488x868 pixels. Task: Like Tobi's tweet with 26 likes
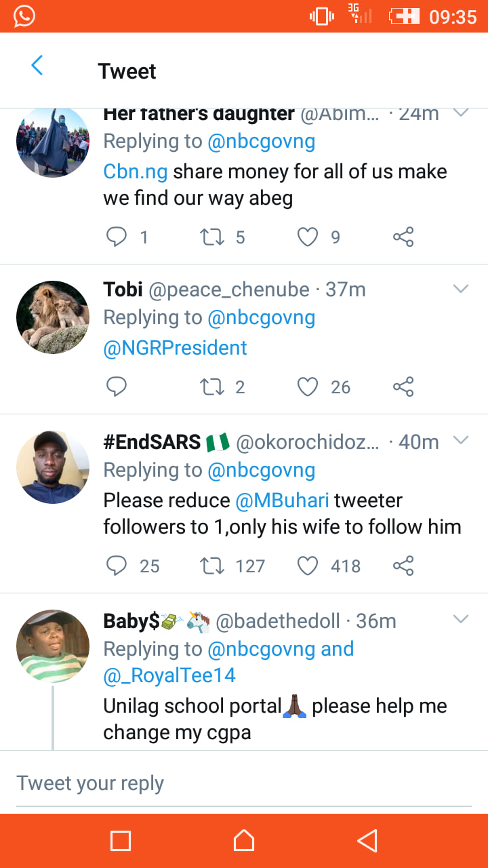point(308,387)
